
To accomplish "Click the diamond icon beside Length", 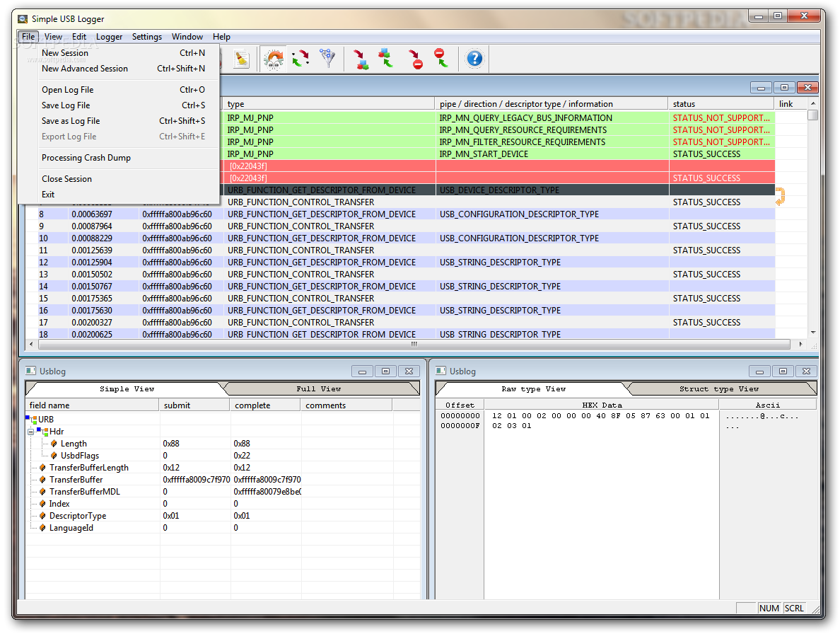I will (x=54, y=444).
